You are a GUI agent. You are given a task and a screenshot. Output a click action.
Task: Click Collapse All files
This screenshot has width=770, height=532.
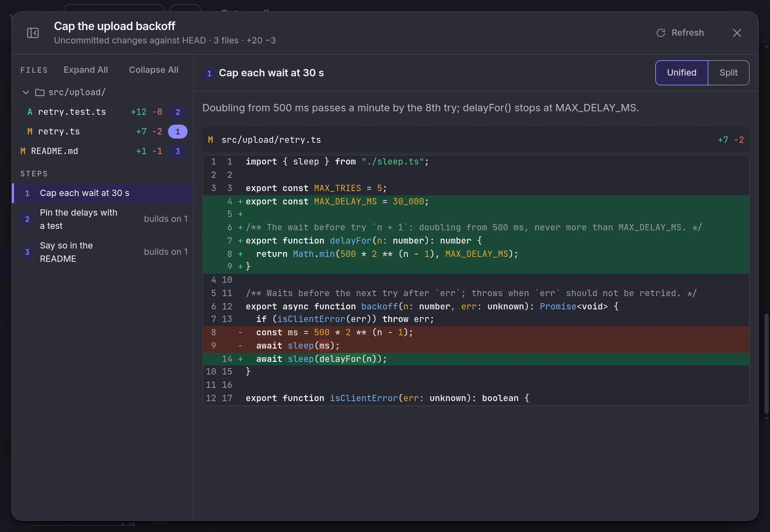click(x=154, y=70)
